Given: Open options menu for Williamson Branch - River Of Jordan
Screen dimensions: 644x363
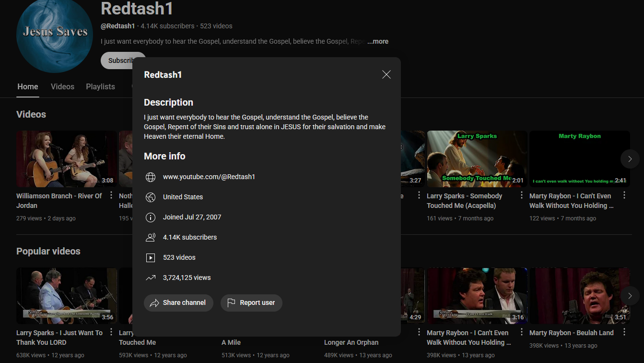Looking at the screenshot, I should (x=111, y=195).
